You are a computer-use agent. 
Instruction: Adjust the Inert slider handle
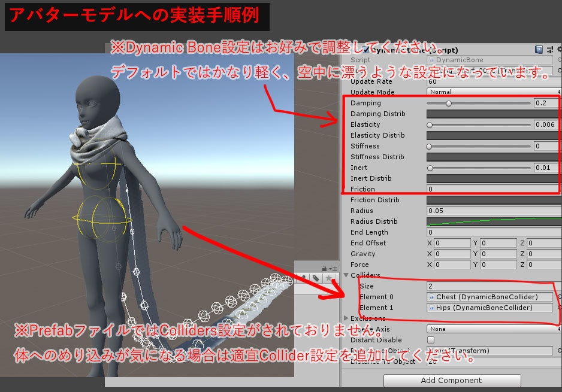[x=430, y=168]
